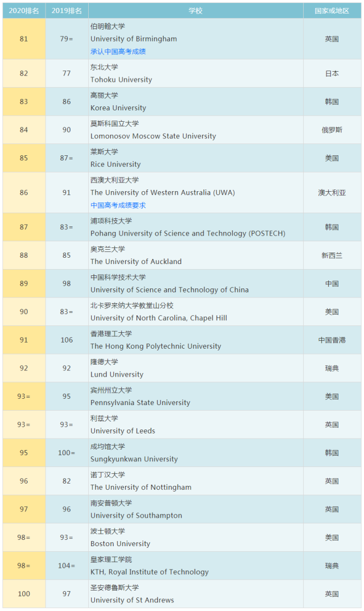Select KTH, Royal Institute of Technology
Image resolution: width=364 pixels, height=611 pixels.
tap(150, 572)
